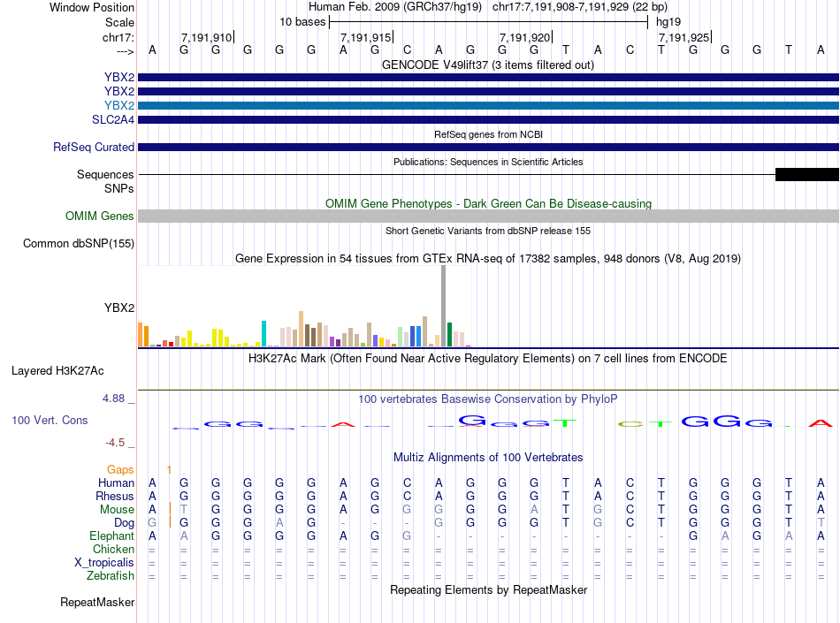840x623 pixels.
Task: Click the light blue YBX2 transcript label
Action: pos(119,105)
